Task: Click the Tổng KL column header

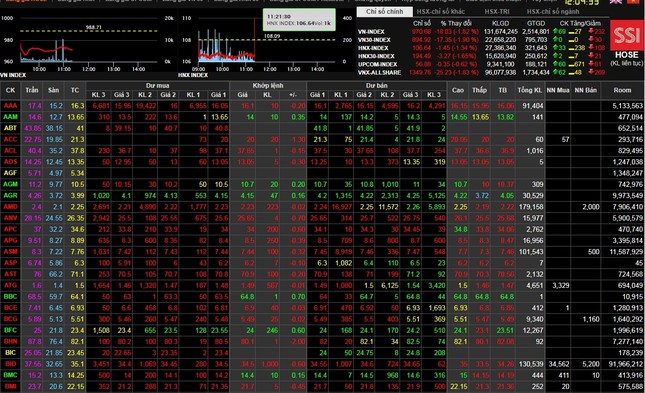Action: coord(530,90)
